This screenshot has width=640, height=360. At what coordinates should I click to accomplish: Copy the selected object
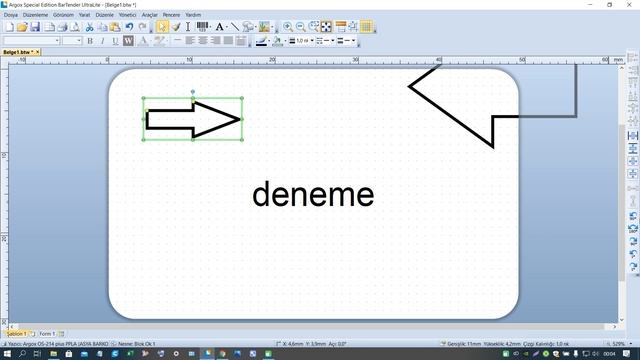[x=102, y=27]
